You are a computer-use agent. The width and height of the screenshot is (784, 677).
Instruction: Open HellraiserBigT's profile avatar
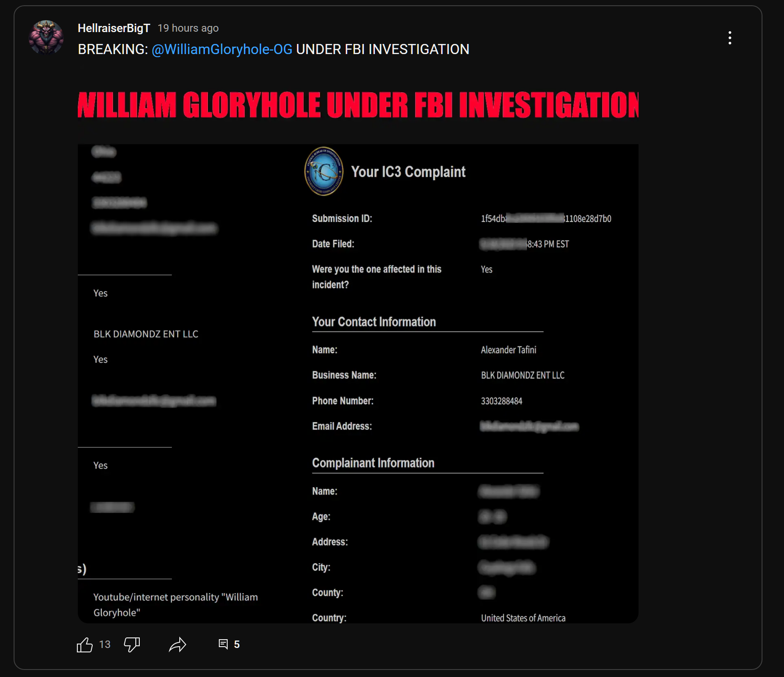(x=46, y=37)
